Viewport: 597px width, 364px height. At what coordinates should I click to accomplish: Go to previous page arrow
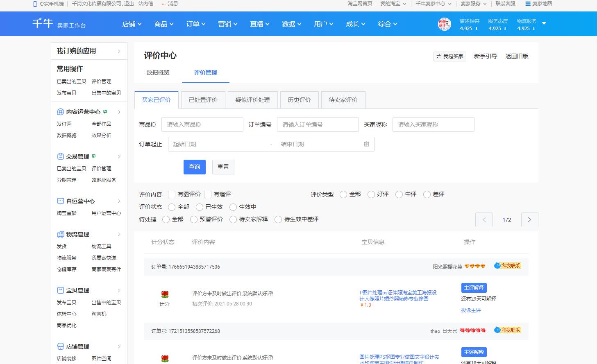[484, 220]
